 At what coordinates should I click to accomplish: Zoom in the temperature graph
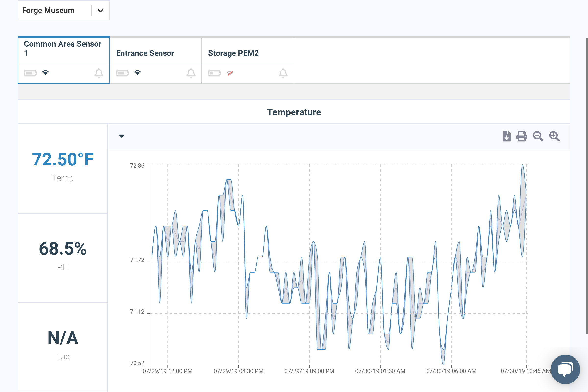(554, 136)
